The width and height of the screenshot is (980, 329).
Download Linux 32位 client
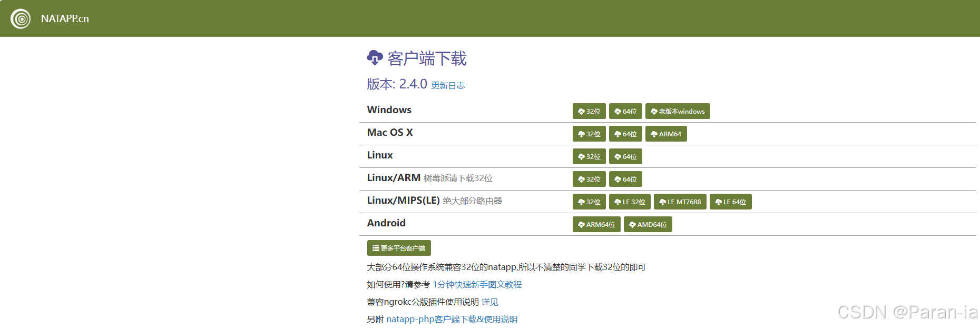589,156
